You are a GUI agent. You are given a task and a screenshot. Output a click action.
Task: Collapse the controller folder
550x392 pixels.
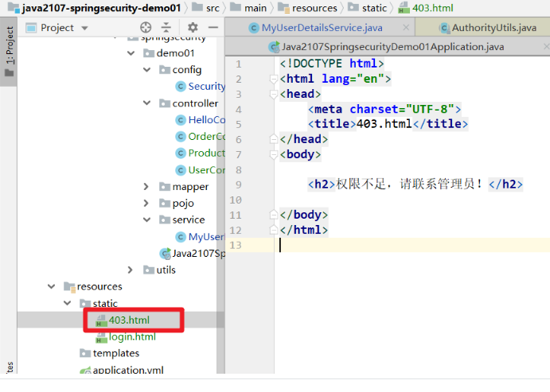[147, 103]
